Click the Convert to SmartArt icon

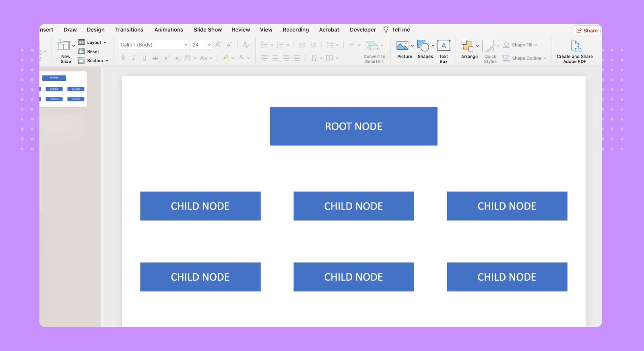[372, 45]
